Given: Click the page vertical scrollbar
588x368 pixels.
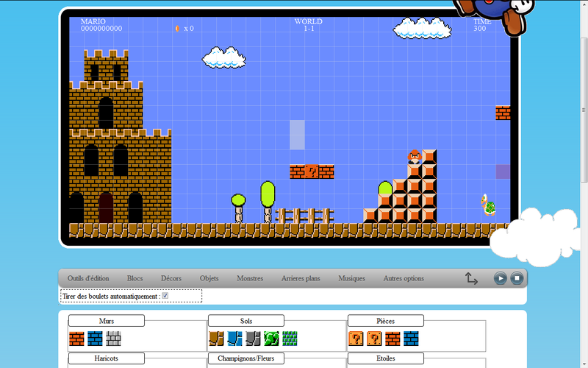Looking at the screenshot, I should coord(584,110).
